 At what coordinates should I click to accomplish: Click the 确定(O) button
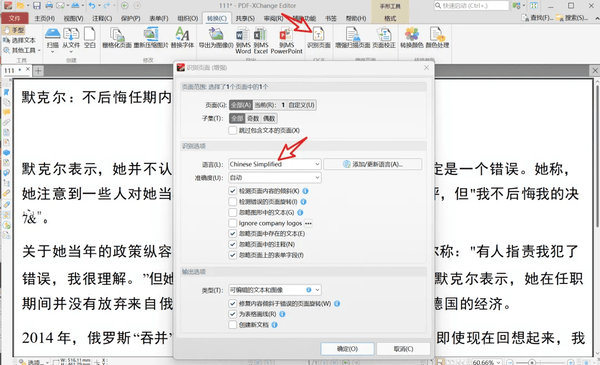tap(347, 349)
